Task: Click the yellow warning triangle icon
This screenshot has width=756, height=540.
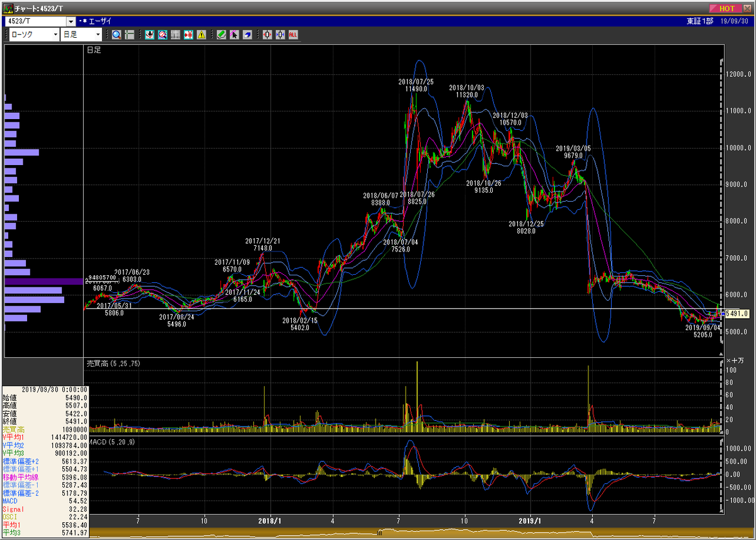Action: point(201,35)
